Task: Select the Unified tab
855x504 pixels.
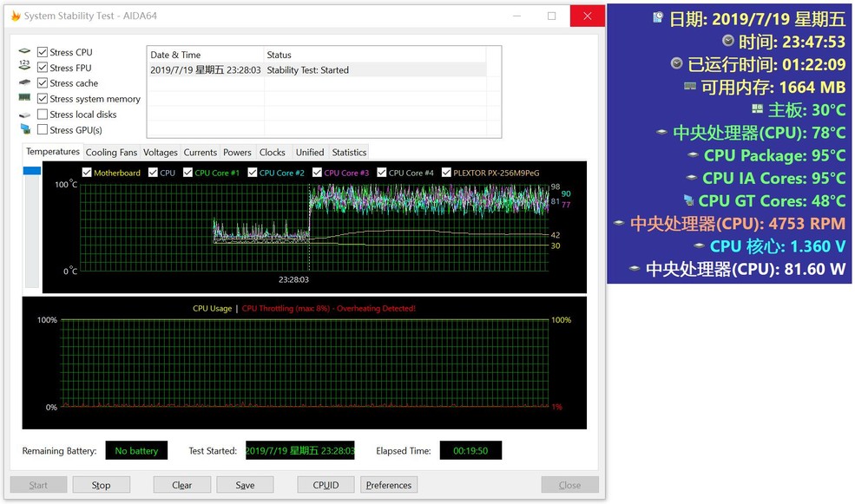Action: (310, 152)
